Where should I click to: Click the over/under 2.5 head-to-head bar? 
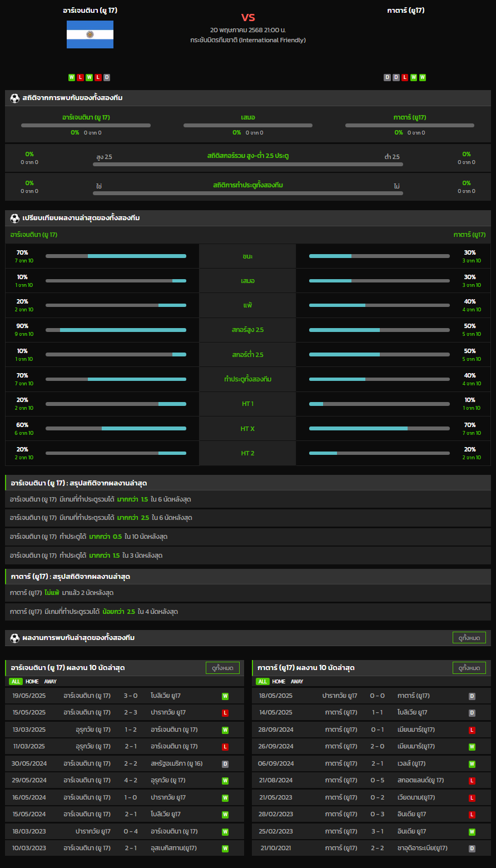click(248, 165)
